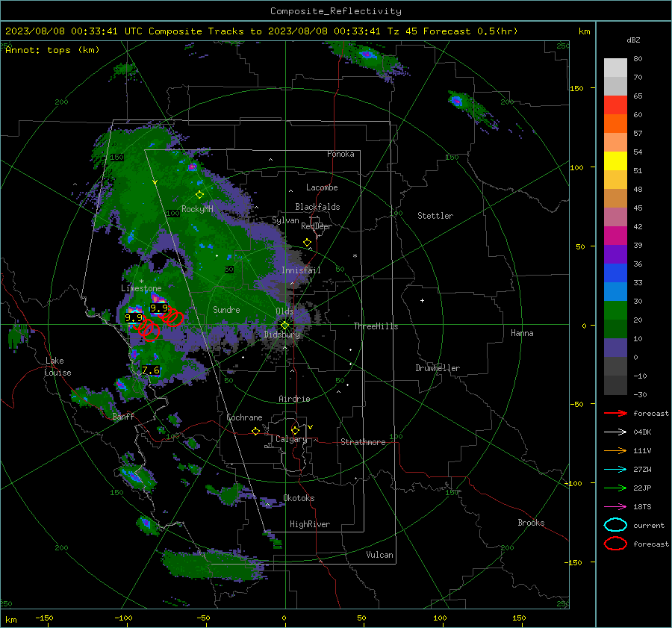Image resolution: width=672 pixels, height=628 pixels.
Task: Click the cyan current ellipse legend icon
Action: 615,525
